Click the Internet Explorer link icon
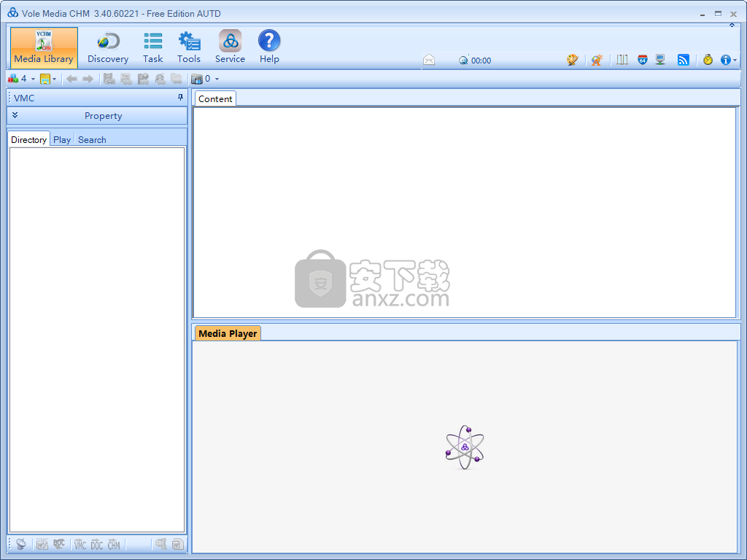Image resolution: width=747 pixels, height=560 pixels. pos(160,79)
